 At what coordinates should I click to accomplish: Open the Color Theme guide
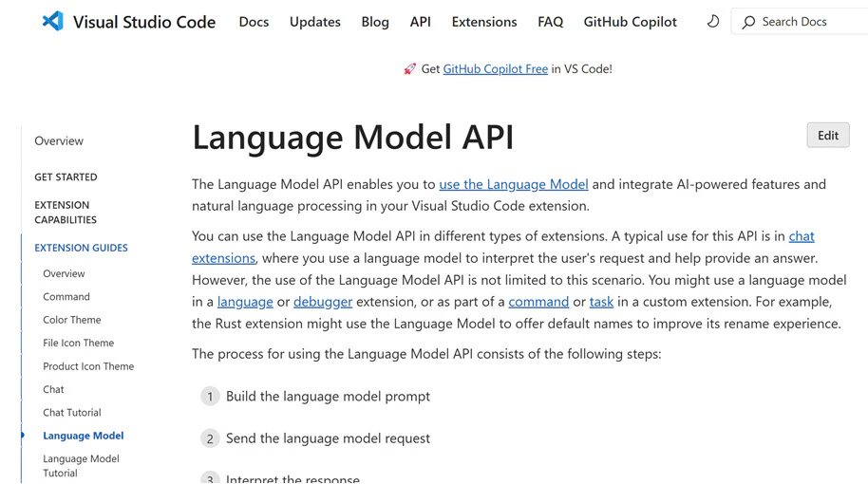click(72, 320)
